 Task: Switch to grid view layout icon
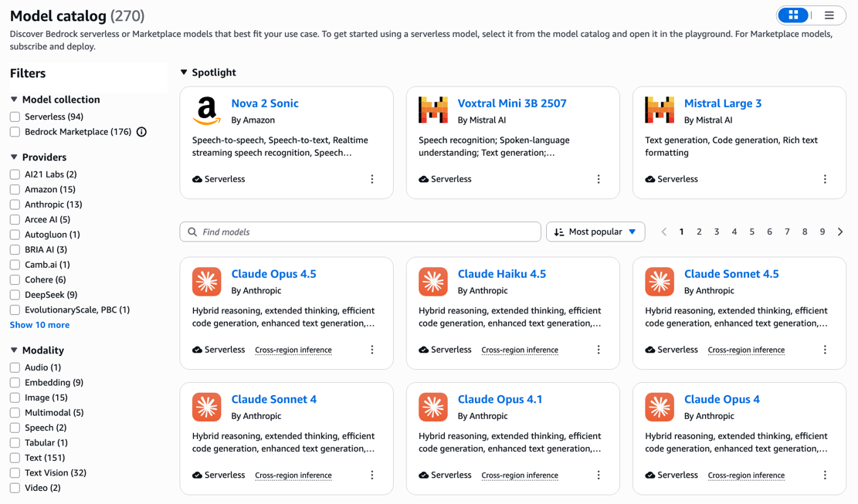[793, 15]
